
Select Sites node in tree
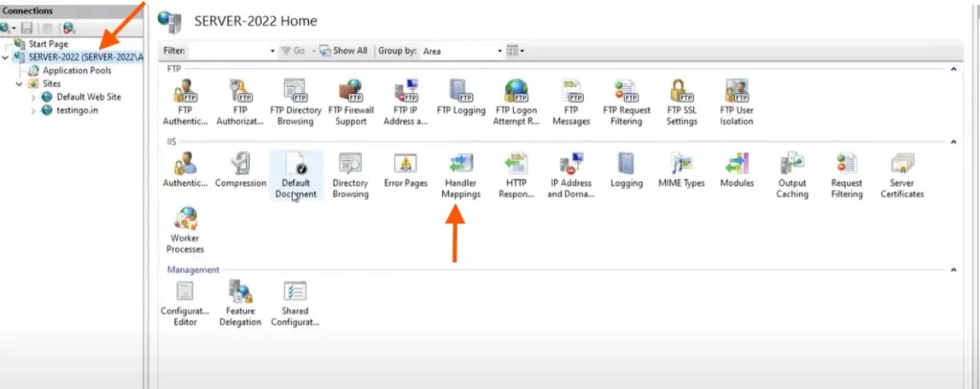click(52, 83)
